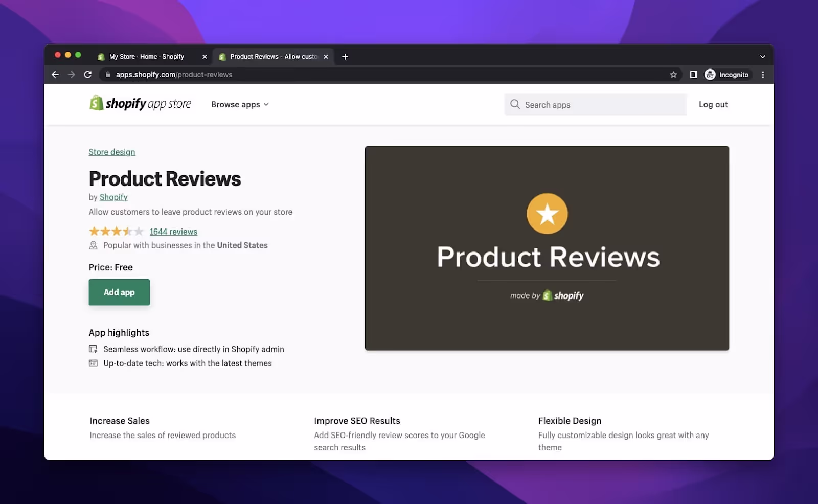Click the Seamless workflow highlight icon

(x=93, y=349)
